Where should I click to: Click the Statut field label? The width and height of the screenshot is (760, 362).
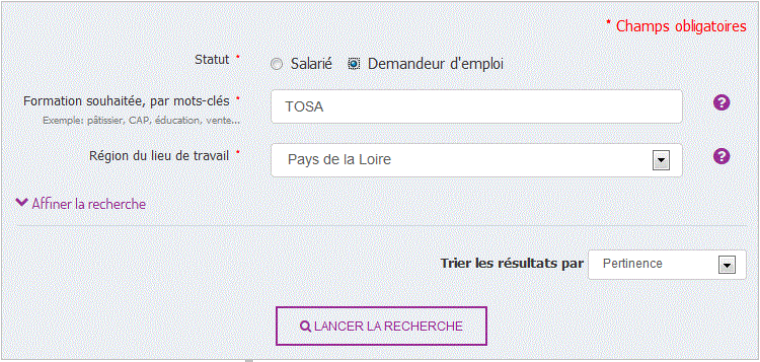pos(212,60)
